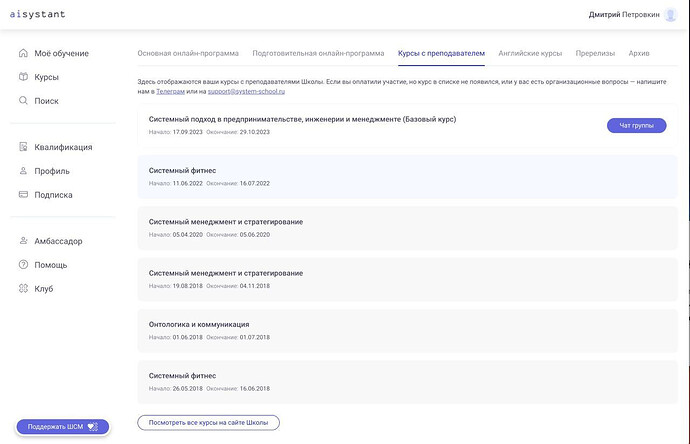Click the Помощь question mark icon

pyautogui.click(x=23, y=265)
